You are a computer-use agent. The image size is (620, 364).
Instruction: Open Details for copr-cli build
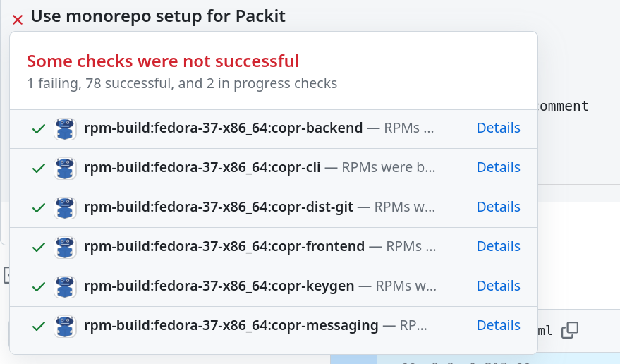(x=498, y=168)
